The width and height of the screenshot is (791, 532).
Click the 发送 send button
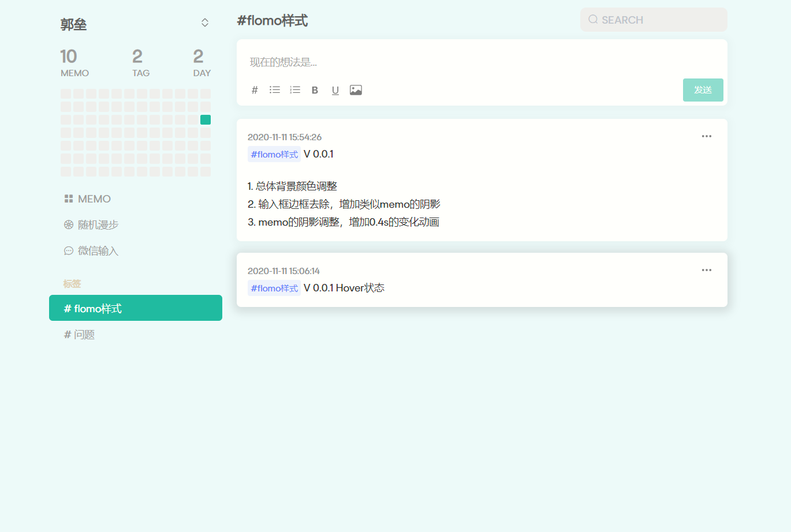(x=703, y=90)
